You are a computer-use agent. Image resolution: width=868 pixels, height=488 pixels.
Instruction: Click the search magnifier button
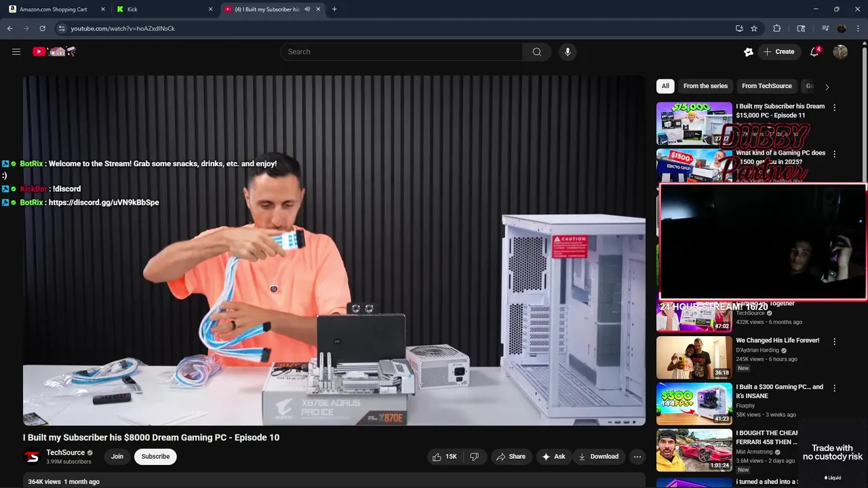click(536, 52)
